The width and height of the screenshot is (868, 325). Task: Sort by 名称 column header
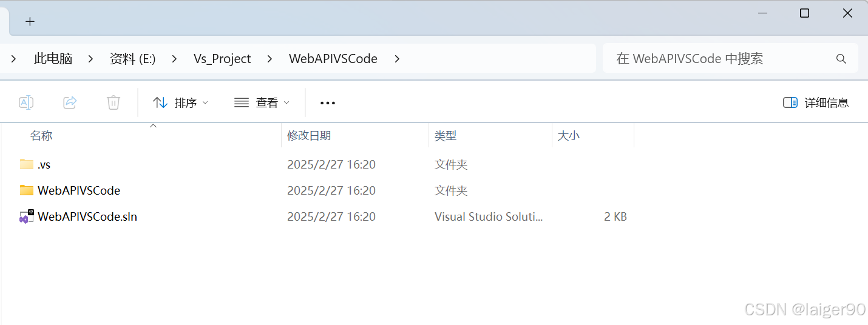coord(41,136)
